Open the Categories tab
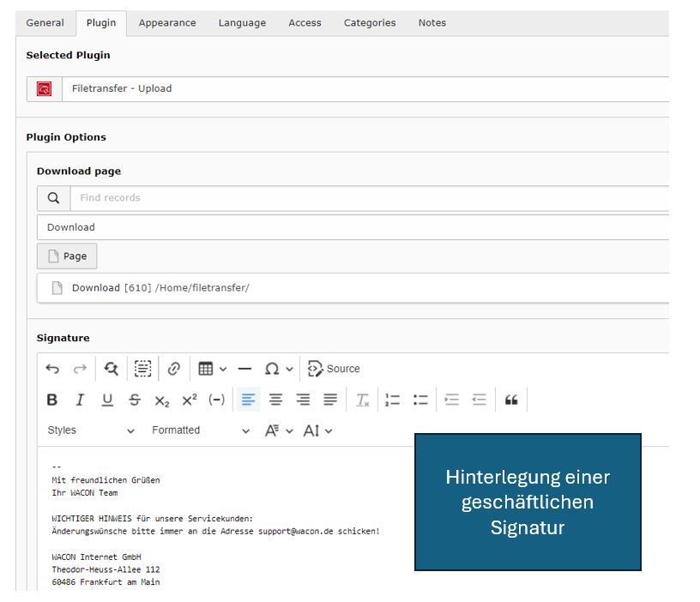The width and height of the screenshot is (700, 602). pos(370,23)
